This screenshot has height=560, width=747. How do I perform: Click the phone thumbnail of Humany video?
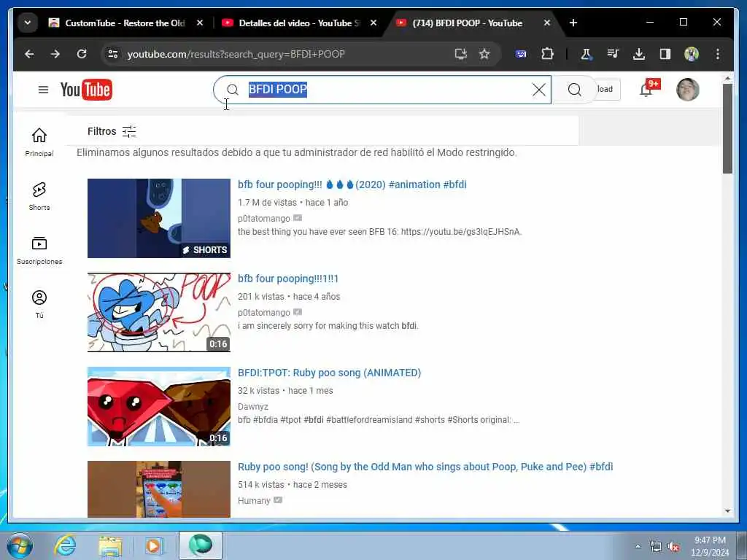click(x=158, y=489)
